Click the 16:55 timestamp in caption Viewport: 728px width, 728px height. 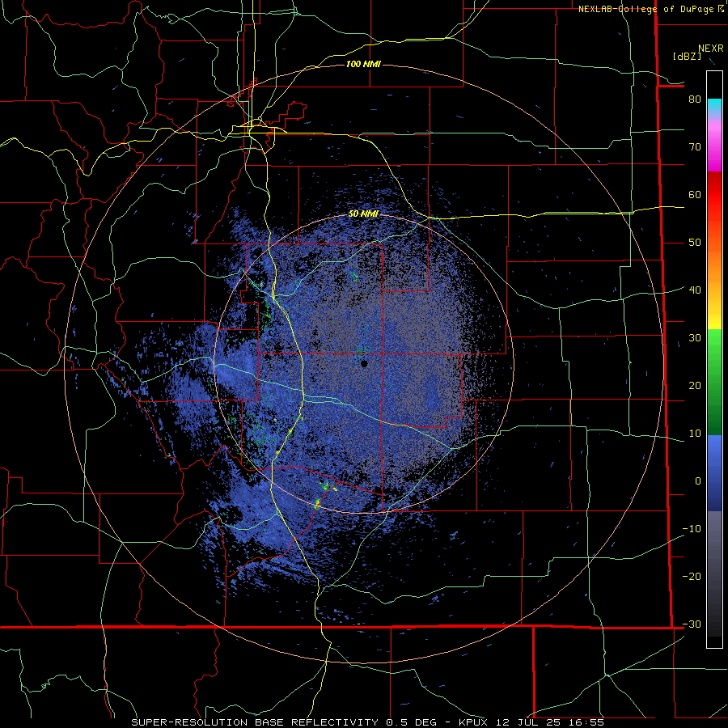click(587, 722)
